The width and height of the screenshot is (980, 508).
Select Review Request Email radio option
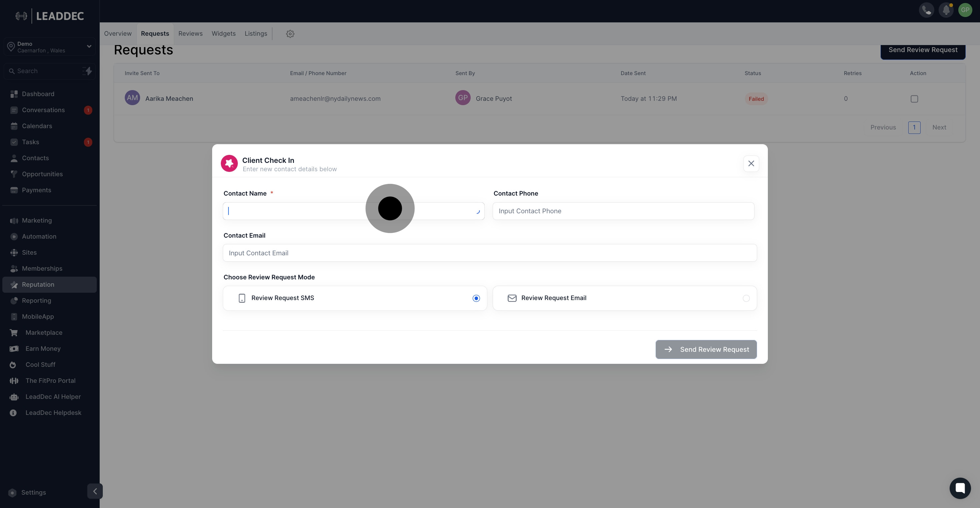746,298
